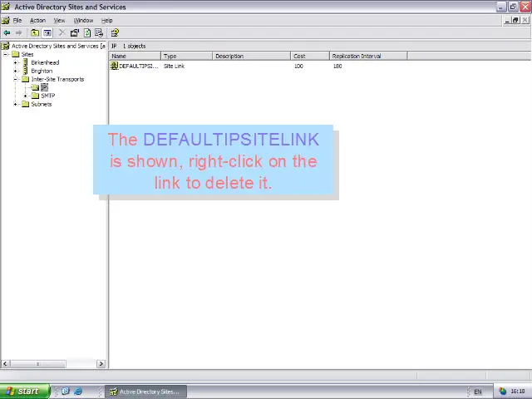Select root Active Directory Sites and Services label
The image size is (532, 399).
pos(58,46)
